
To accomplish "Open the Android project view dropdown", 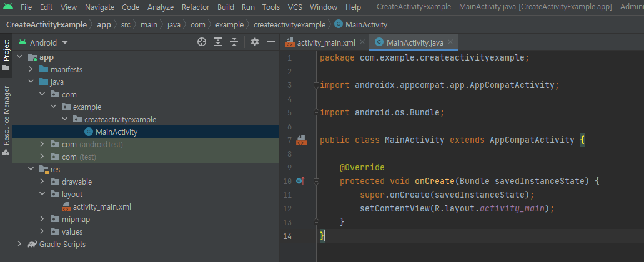I will point(43,42).
